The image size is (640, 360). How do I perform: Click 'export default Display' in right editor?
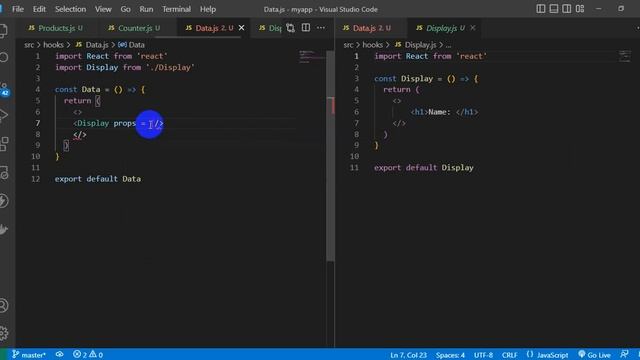424,168
